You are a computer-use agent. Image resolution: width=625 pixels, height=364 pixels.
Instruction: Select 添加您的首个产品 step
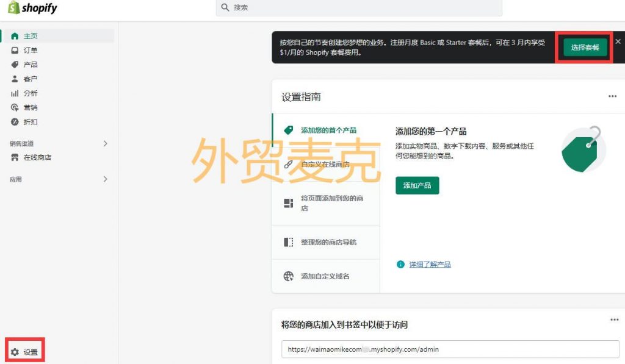point(329,130)
